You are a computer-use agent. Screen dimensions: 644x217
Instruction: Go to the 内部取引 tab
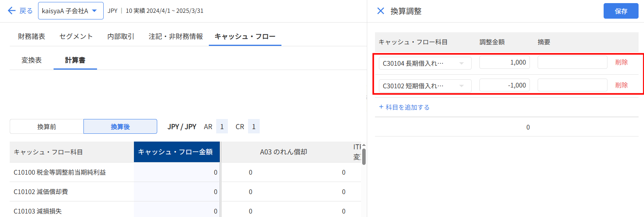tap(121, 36)
